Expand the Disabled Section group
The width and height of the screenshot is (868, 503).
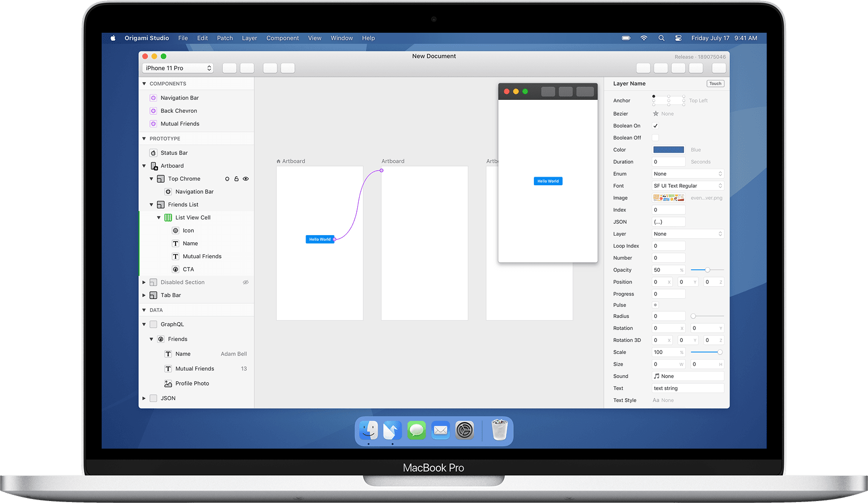click(x=144, y=282)
